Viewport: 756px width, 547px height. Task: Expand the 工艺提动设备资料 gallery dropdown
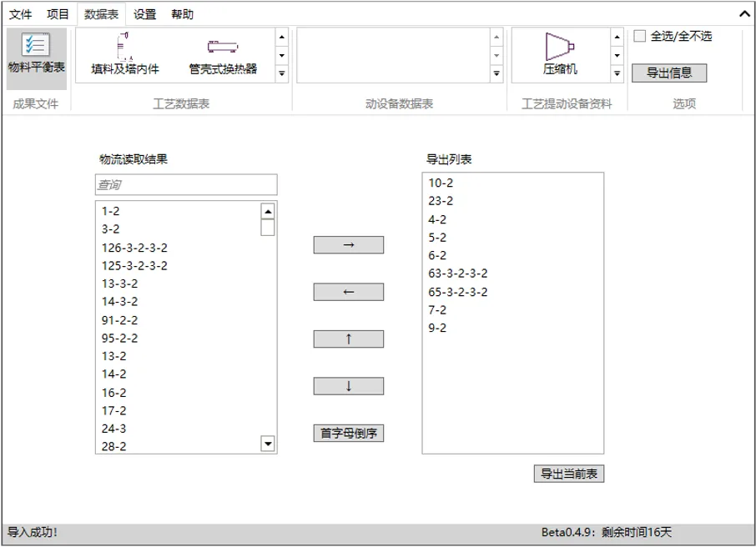tap(617, 73)
